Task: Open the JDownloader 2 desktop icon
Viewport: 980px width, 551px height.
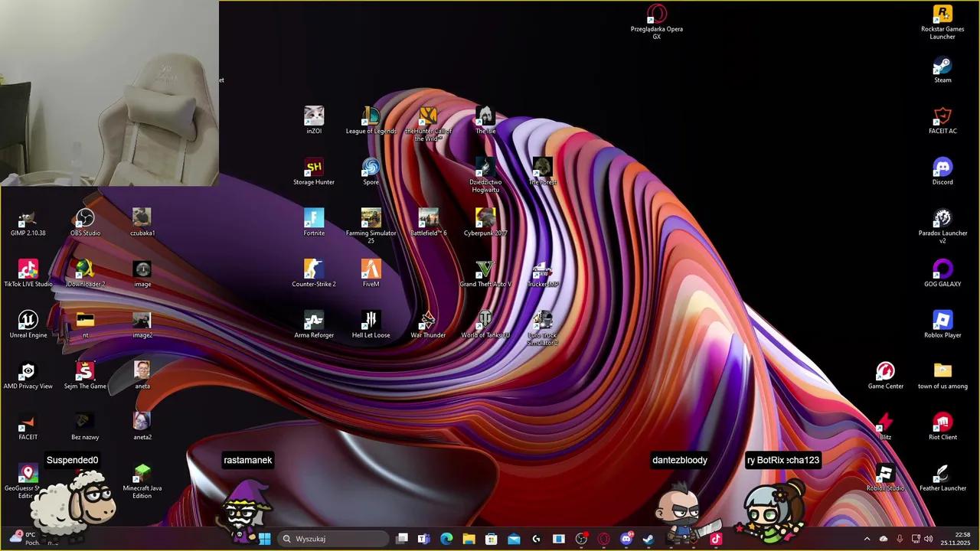Action: coord(85,274)
